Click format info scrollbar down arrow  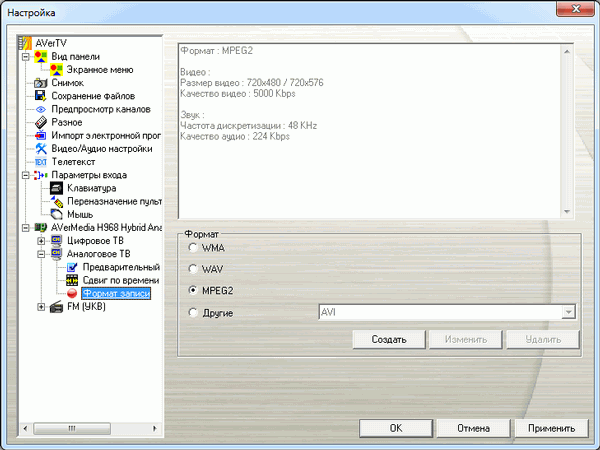[567, 212]
